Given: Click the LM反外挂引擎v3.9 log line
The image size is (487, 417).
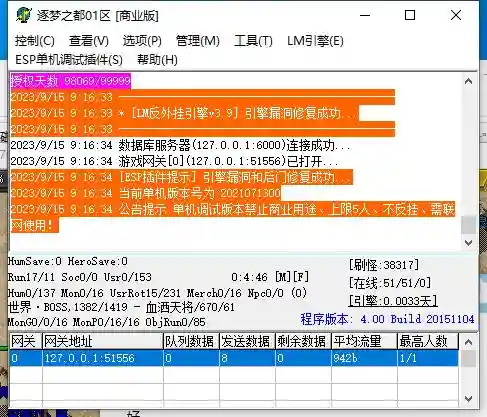Looking at the screenshot, I should (184, 113).
